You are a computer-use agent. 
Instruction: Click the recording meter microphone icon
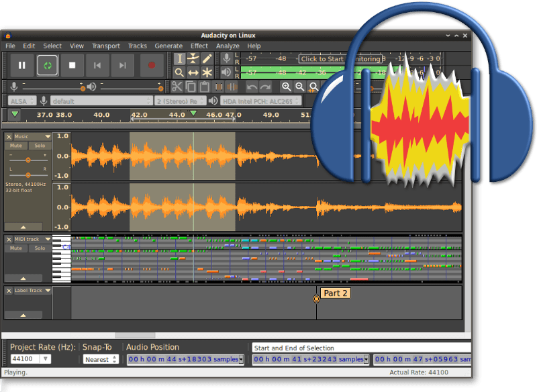(226, 58)
